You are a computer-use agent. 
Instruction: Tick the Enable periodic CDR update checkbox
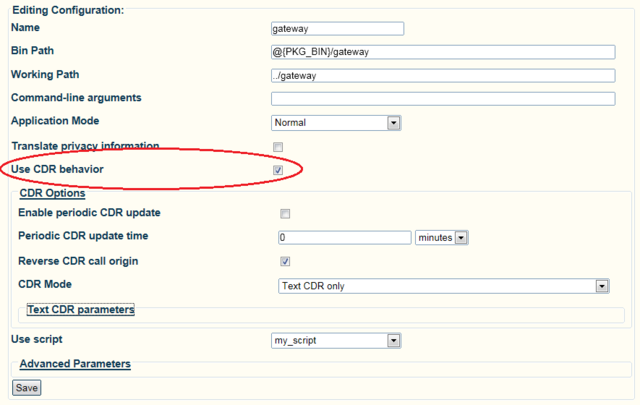pyautogui.click(x=285, y=214)
